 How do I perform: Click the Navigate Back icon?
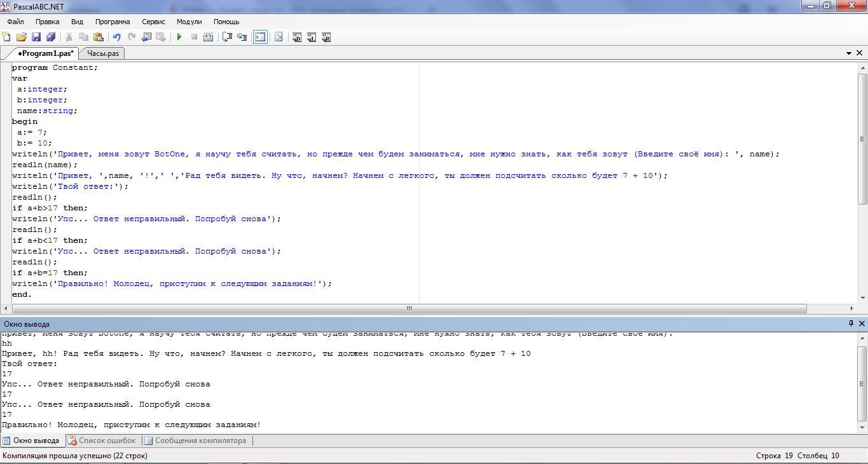(x=146, y=38)
